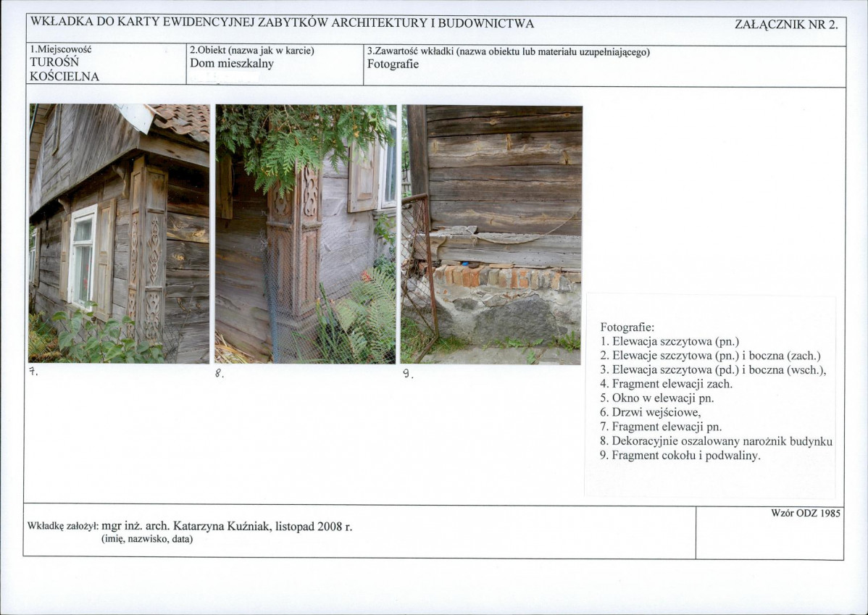Click the handwritten number 9 caption
This screenshot has height=615, width=868.
[408, 375]
